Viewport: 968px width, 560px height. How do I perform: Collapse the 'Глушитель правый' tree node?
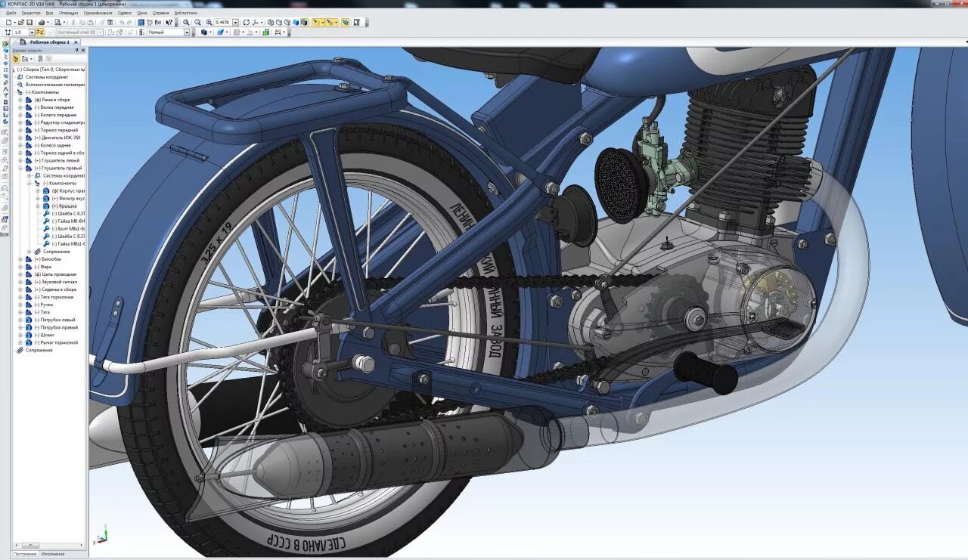pos(20,168)
